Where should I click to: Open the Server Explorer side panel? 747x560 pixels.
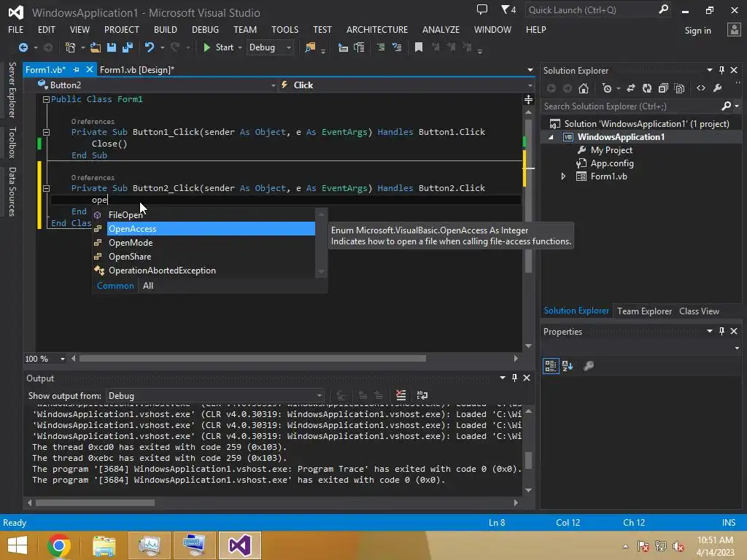coord(12,90)
